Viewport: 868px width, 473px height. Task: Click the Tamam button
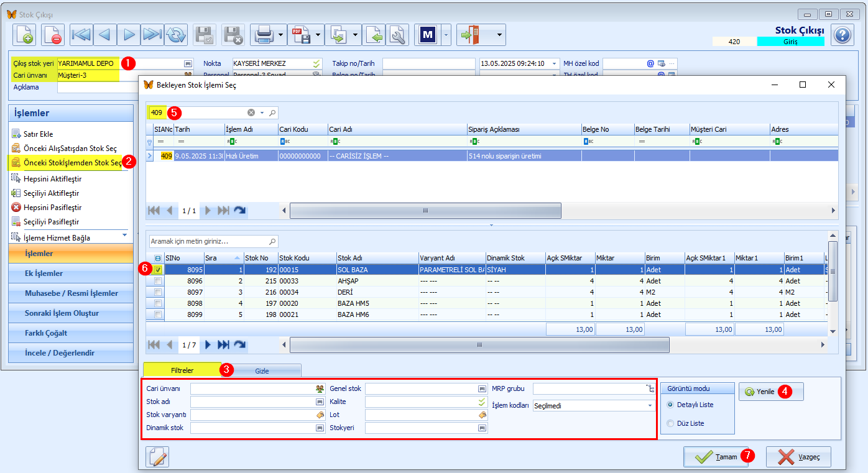[716, 457]
